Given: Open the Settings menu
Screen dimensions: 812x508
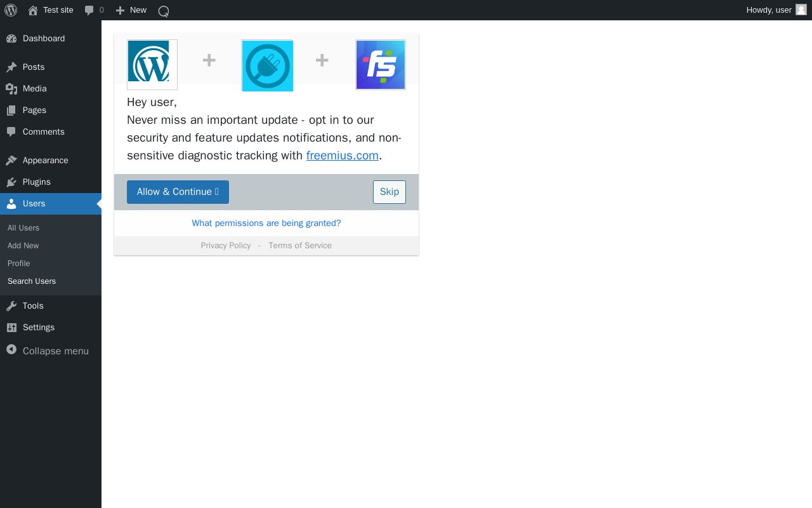Looking at the screenshot, I should click(51, 327).
